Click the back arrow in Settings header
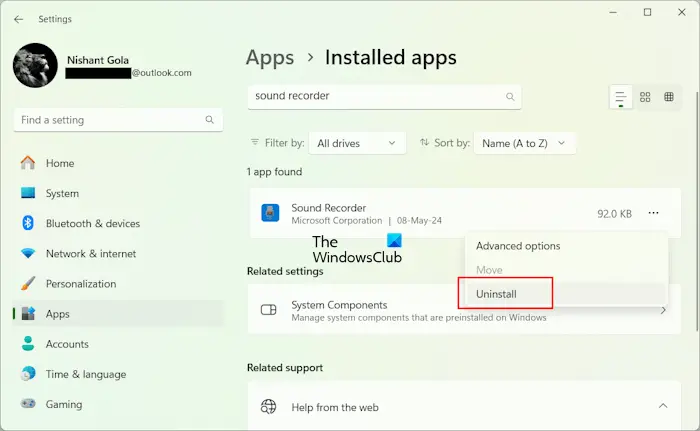 click(18, 19)
